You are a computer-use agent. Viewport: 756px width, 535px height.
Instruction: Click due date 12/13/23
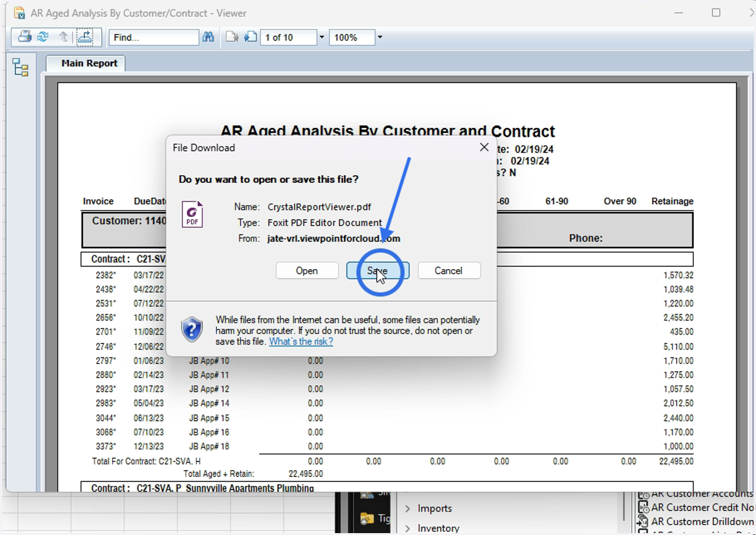(x=149, y=446)
